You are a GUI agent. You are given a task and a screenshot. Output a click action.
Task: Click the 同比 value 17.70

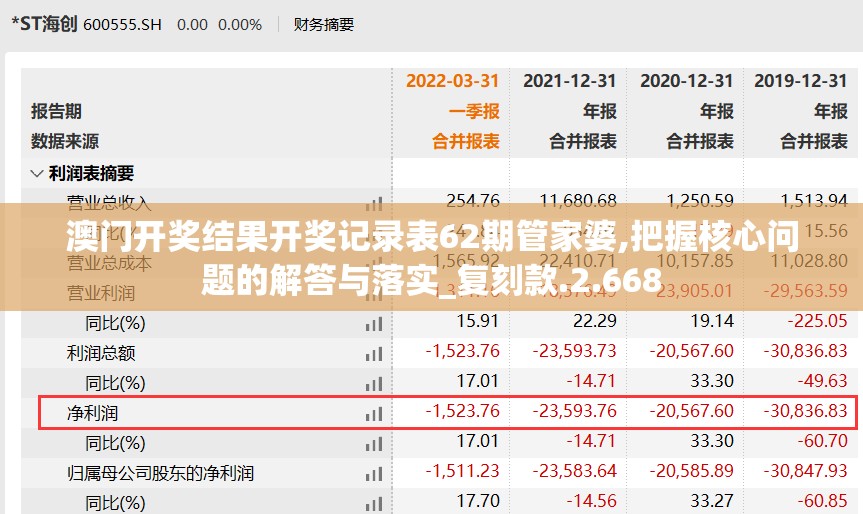click(478, 501)
